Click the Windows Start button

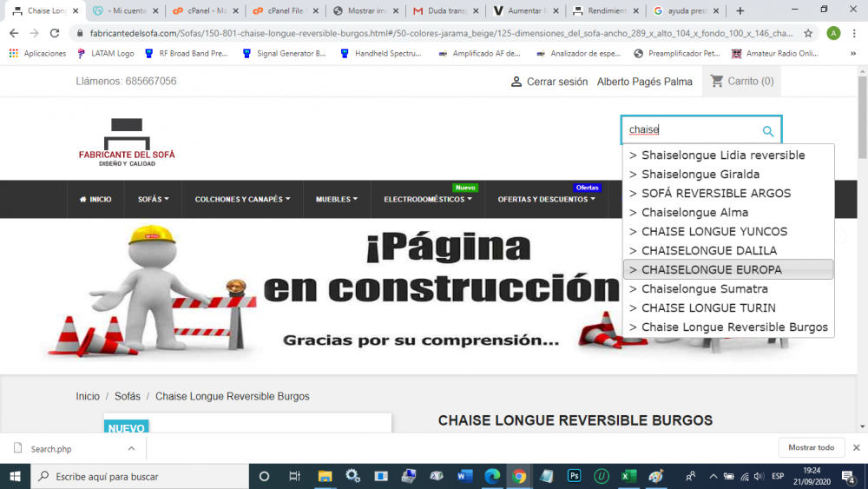pos(15,476)
